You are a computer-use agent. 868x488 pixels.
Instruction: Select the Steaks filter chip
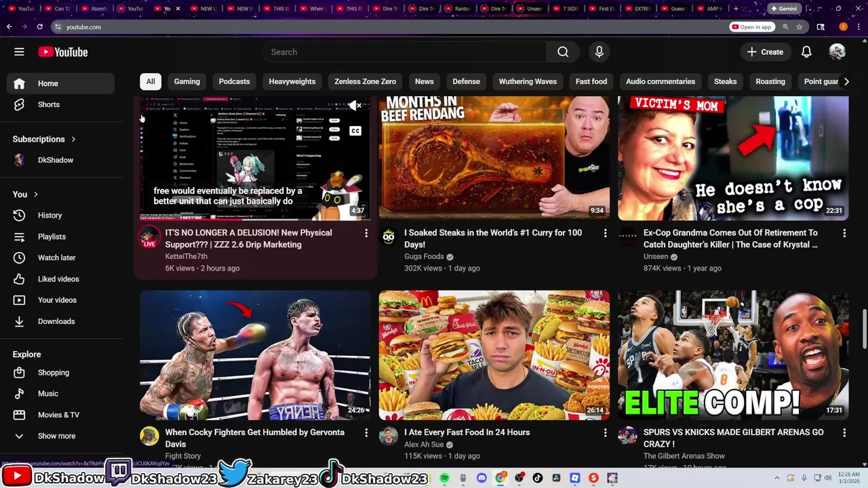pos(725,81)
